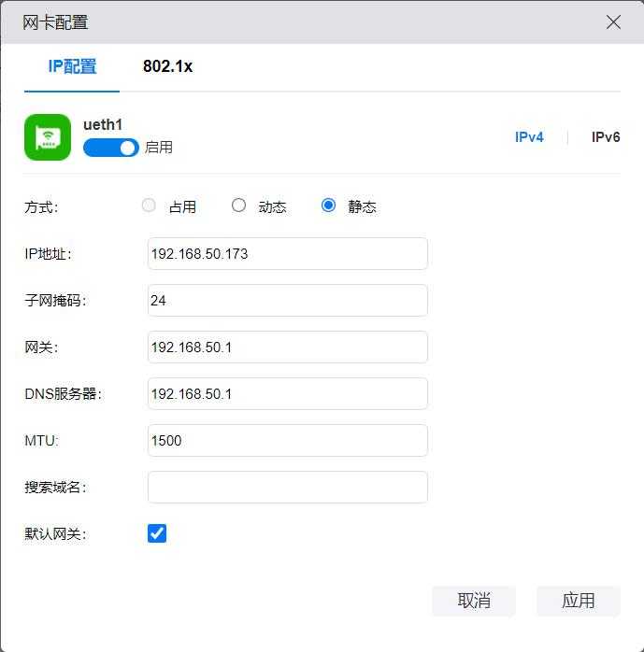Toggle the 启用 switch for ueth1
The width and height of the screenshot is (644, 652).
[110, 148]
